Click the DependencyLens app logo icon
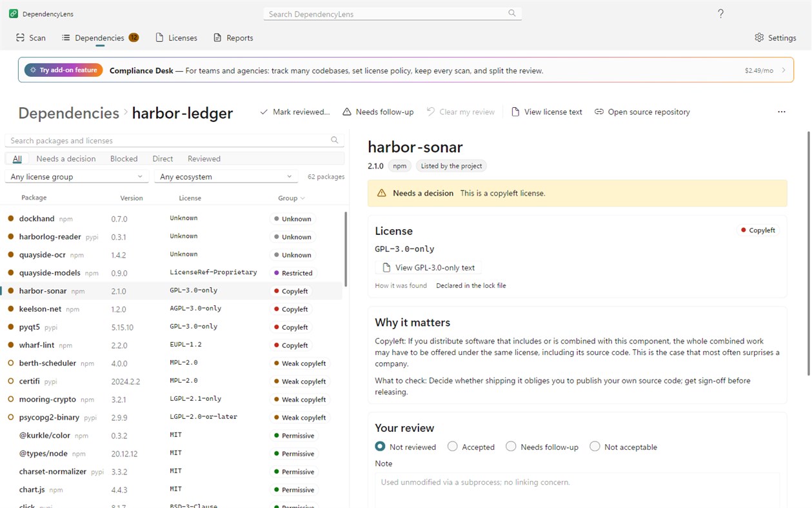Image resolution: width=812 pixels, height=508 pixels. (x=14, y=14)
